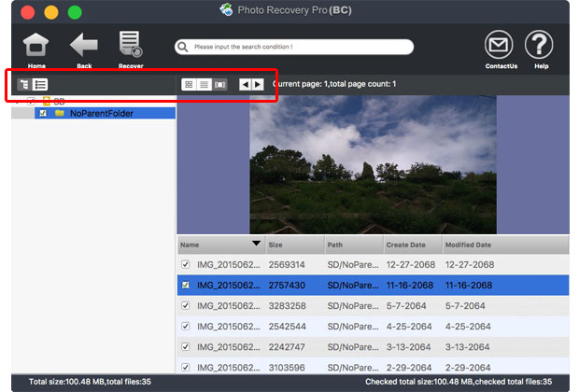Click the Checked total size status text

459,382
